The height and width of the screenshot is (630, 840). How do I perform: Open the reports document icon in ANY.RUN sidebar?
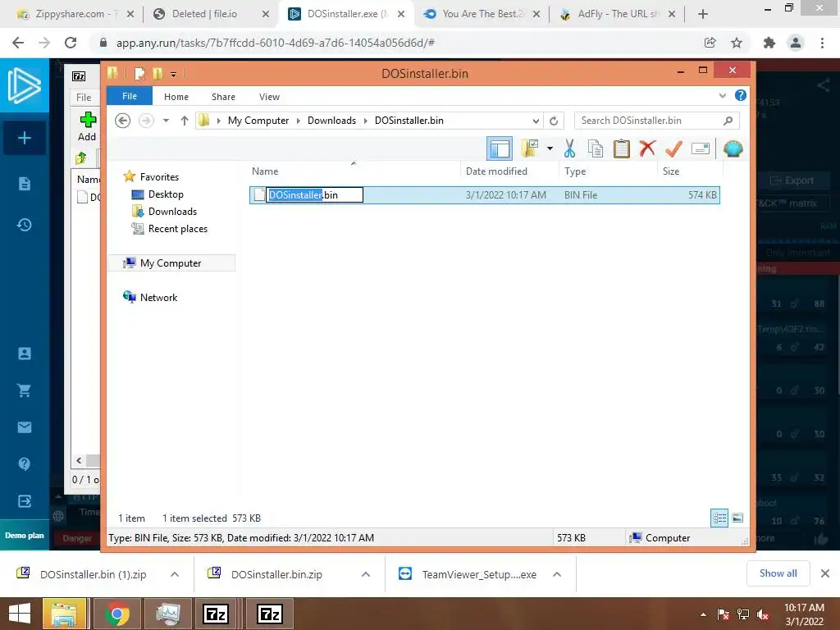24,184
